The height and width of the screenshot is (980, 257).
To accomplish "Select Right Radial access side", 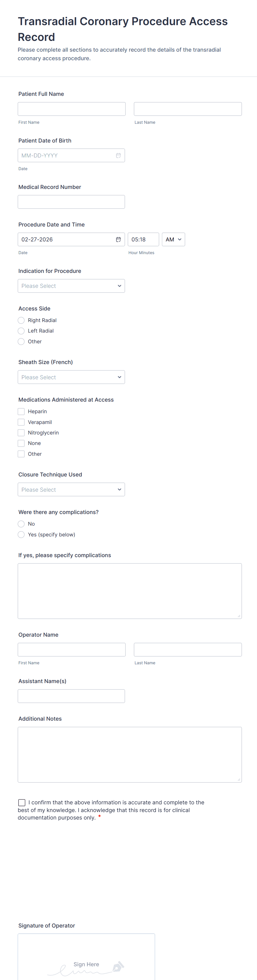I will pyautogui.click(x=21, y=320).
